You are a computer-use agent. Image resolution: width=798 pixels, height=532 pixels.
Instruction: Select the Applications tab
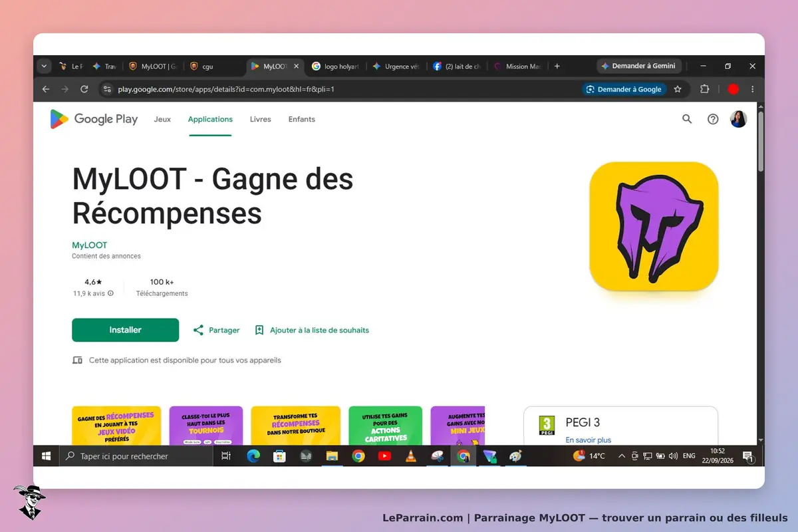point(210,120)
